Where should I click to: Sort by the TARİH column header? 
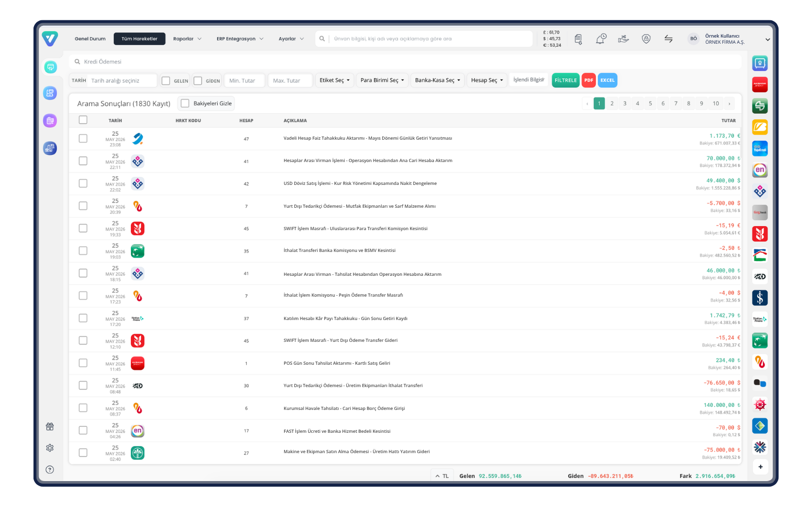(x=115, y=121)
